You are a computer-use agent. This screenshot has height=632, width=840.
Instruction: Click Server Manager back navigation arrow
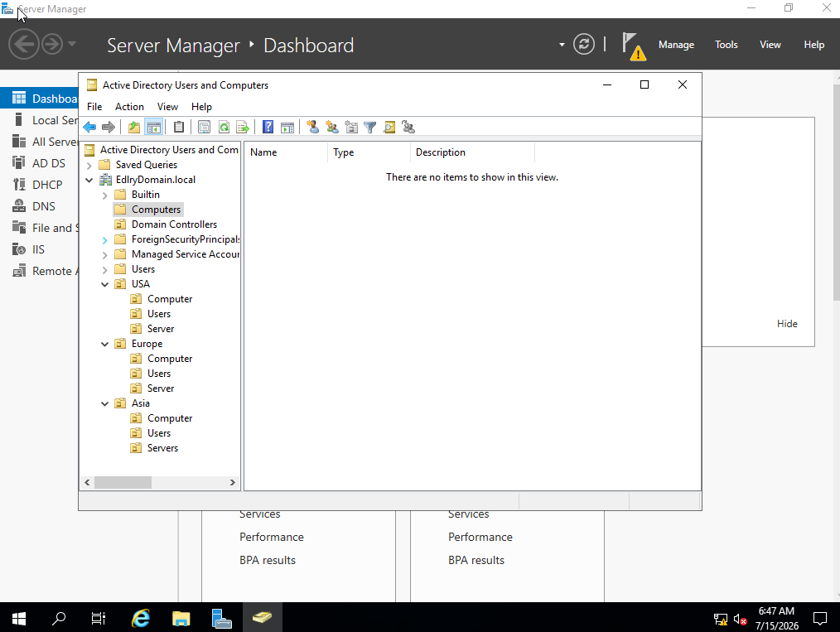coord(23,44)
